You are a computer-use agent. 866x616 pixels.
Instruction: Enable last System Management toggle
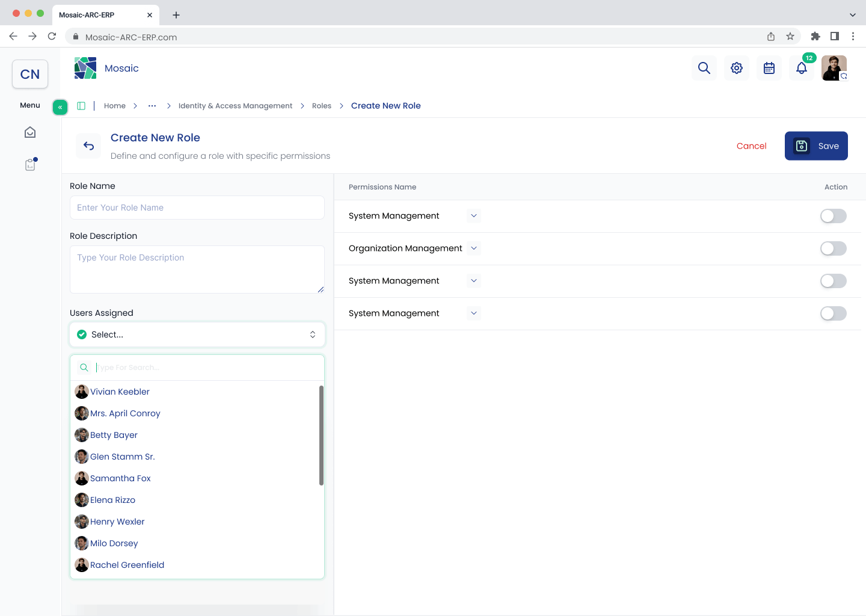coord(834,313)
